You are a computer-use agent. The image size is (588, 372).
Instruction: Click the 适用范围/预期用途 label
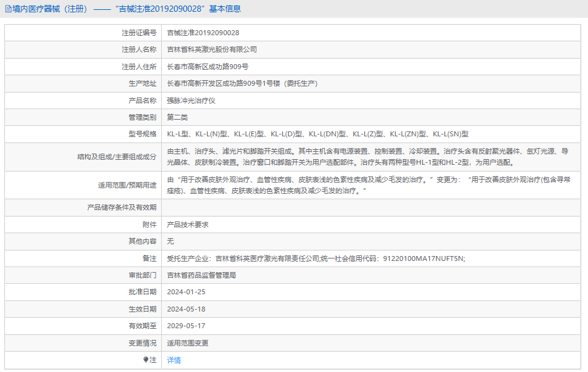[127, 185]
